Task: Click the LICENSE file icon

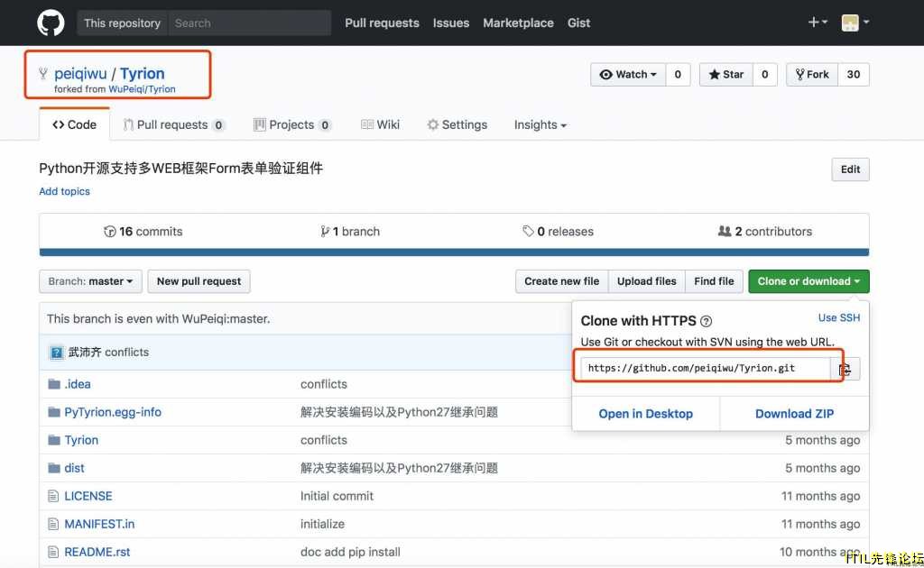Action: (x=53, y=496)
